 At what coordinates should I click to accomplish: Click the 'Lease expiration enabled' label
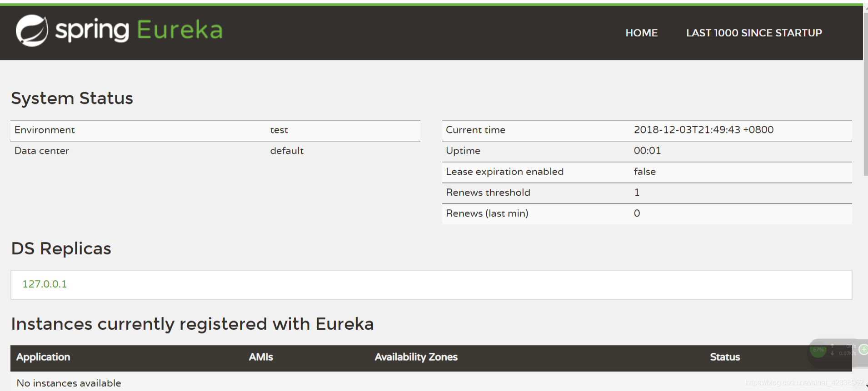coord(504,172)
